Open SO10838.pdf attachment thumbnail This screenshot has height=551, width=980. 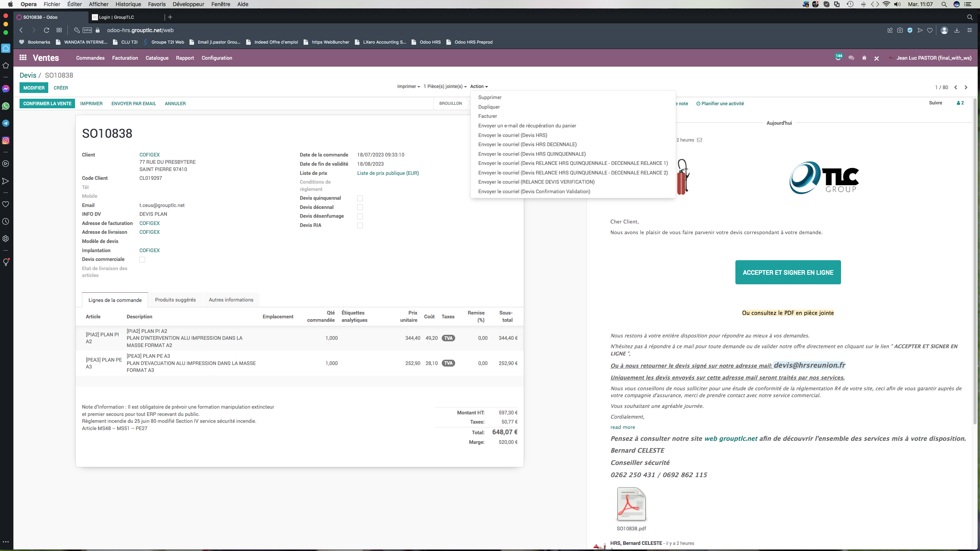point(631,504)
